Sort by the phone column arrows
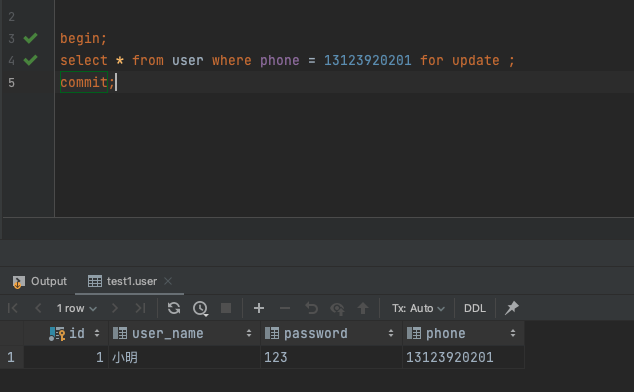Screen dimensions: 634x392 point(513,333)
